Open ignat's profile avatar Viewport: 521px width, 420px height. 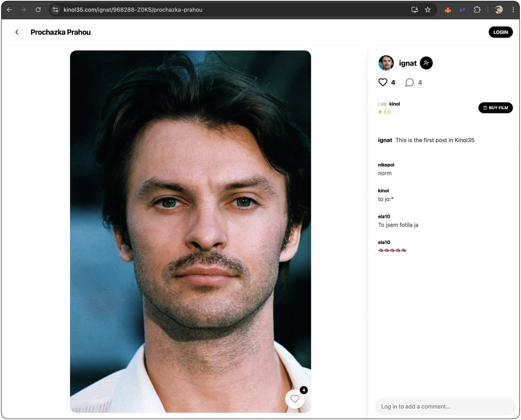(386, 63)
